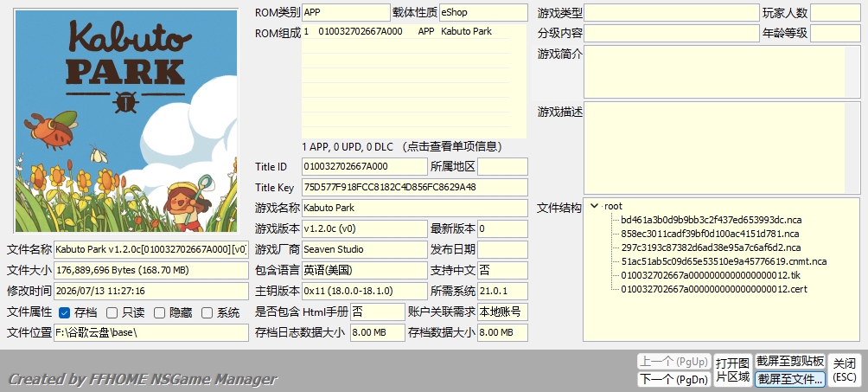
Task: Select the ROM row 010032702667A000 APP Kabuto Park
Action: (405, 32)
